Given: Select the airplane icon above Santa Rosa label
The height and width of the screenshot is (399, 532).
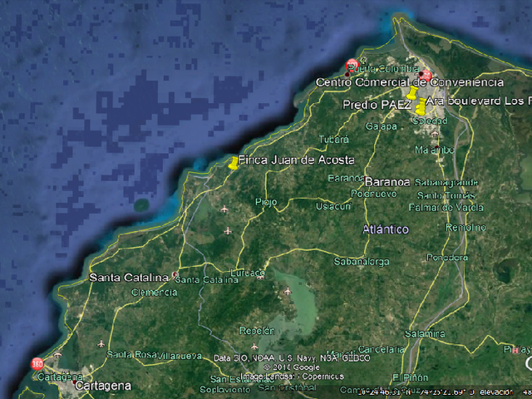Looking at the screenshot, I should pyautogui.click(x=101, y=343).
